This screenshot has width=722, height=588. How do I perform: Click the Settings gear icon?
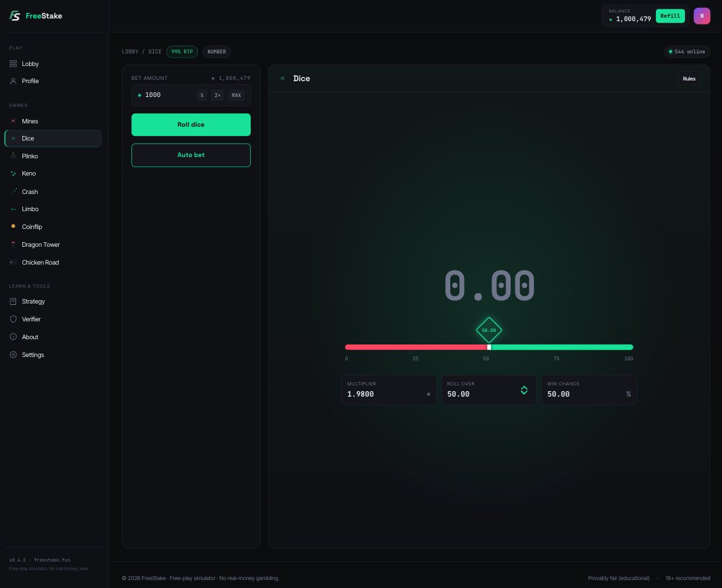13,354
